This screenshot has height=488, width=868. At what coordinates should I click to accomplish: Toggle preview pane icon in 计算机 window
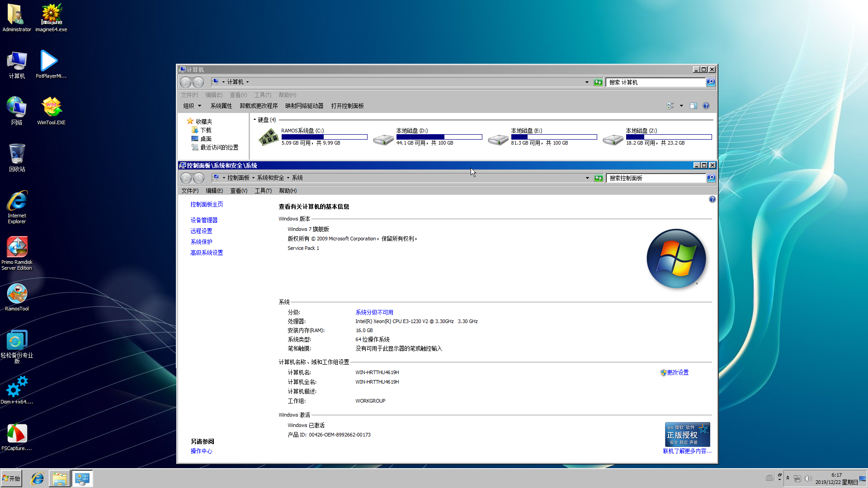[x=693, y=106]
